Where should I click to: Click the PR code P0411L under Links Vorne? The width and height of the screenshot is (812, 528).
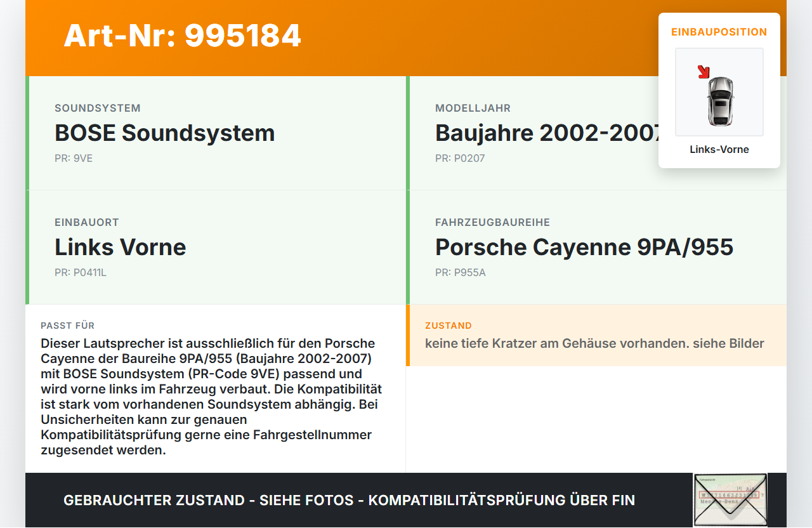tap(80, 272)
